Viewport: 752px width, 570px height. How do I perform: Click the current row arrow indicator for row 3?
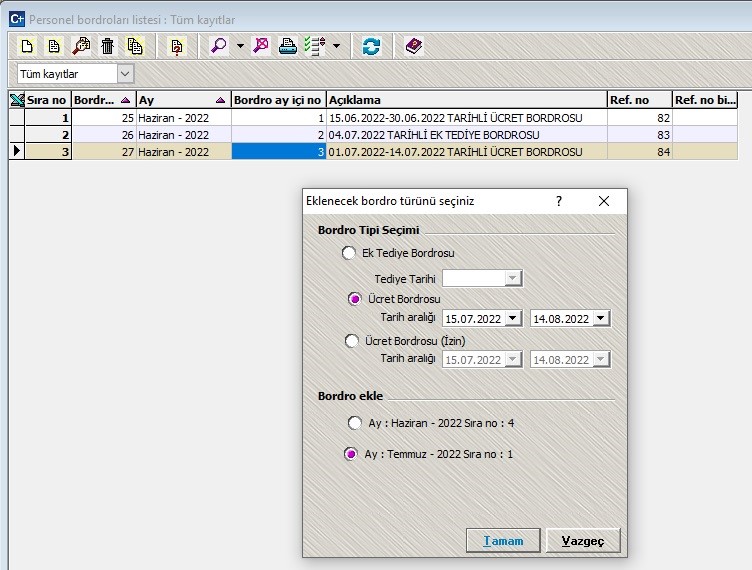(17, 151)
